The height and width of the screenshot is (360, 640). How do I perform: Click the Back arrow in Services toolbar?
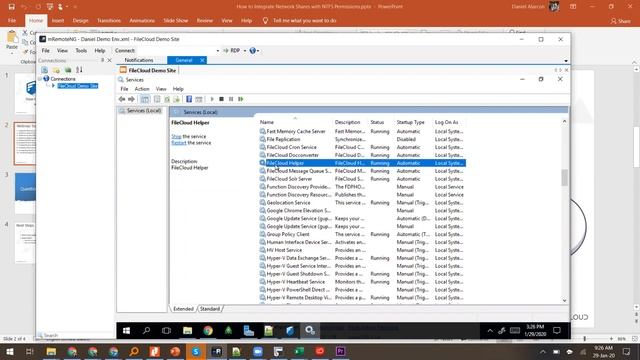pyautogui.click(x=122, y=99)
